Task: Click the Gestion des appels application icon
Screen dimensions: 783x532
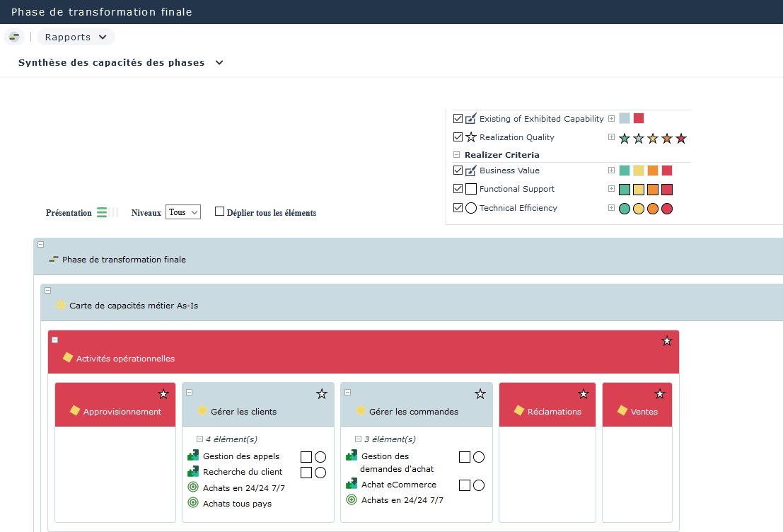Action: pos(193,456)
